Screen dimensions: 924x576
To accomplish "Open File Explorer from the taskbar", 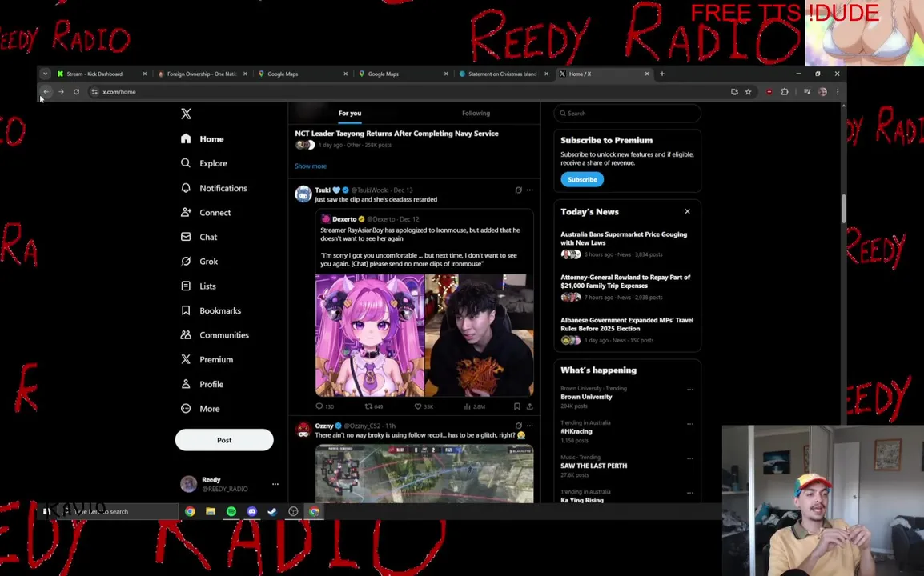I will click(x=211, y=511).
